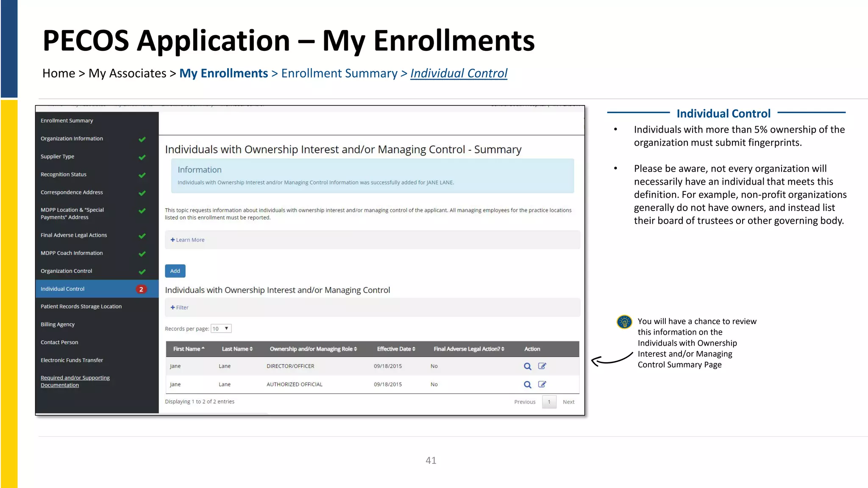Go to Next page of entries

click(x=568, y=402)
